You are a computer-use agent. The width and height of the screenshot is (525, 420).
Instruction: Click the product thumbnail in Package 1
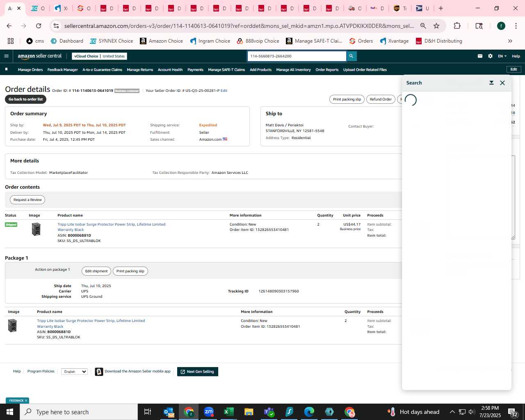click(12, 326)
